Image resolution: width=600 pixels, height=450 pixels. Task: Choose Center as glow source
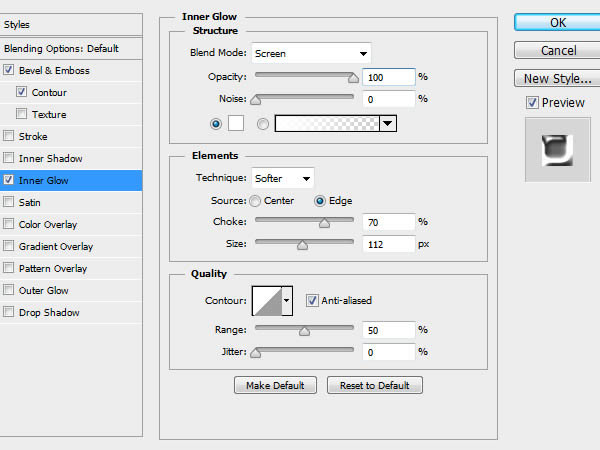click(255, 201)
